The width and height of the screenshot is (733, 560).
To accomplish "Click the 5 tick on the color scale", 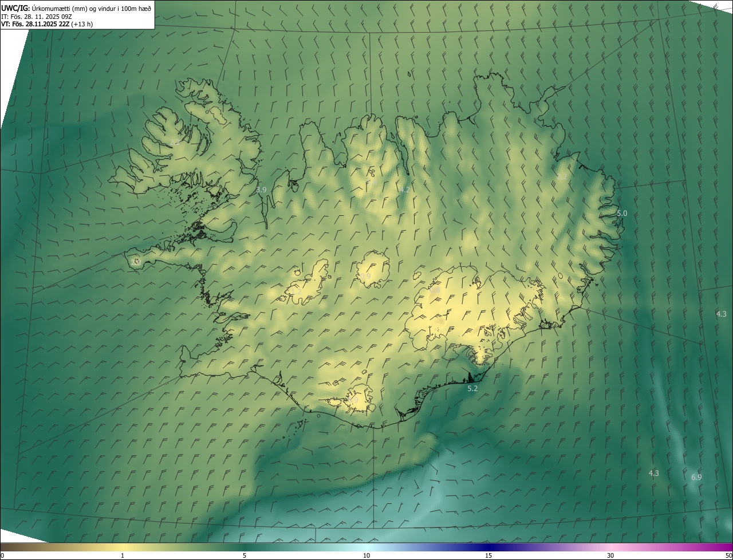I will click(245, 555).
